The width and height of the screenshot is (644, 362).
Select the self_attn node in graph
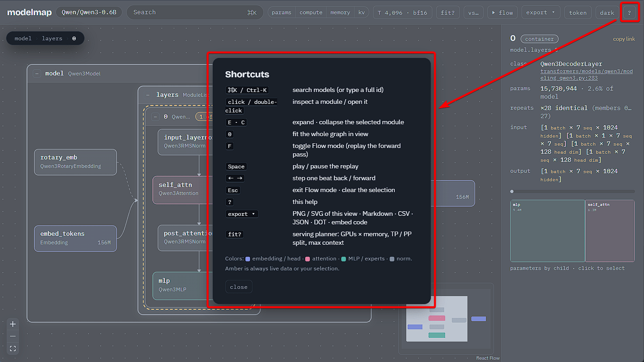[x=183, y=190]
